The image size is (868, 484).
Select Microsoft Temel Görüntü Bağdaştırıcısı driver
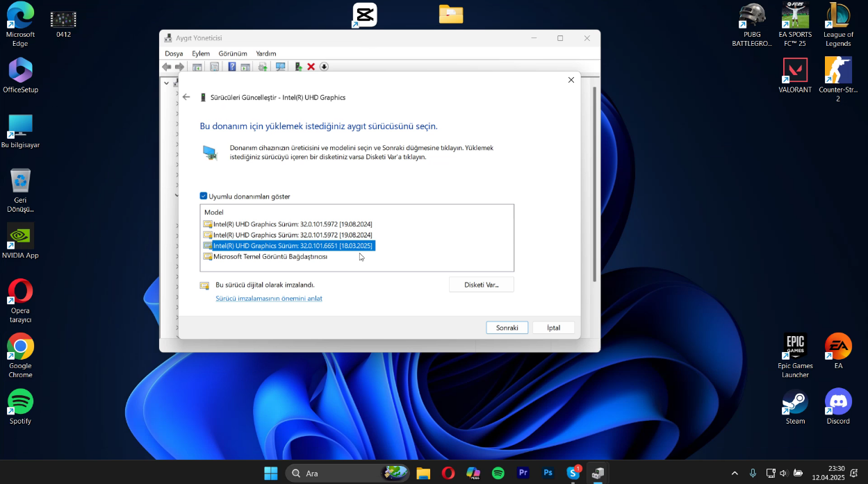[x=270, y=257]
